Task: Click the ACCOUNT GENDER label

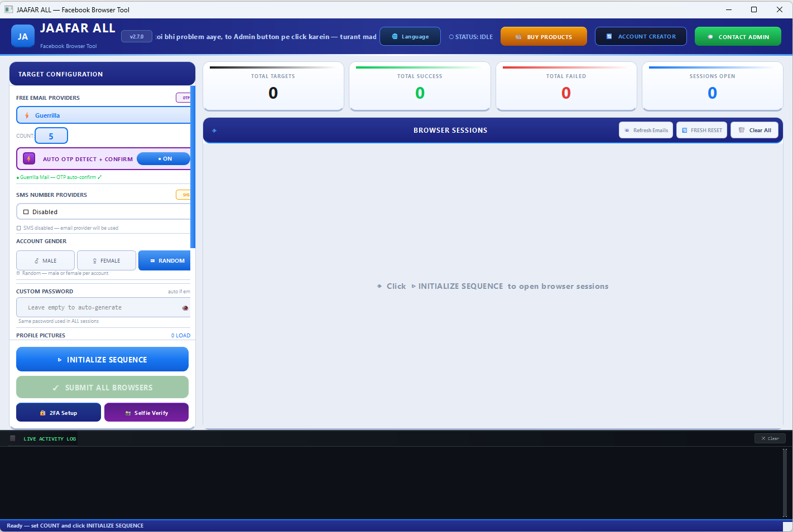Action: (x=41, y=241)
